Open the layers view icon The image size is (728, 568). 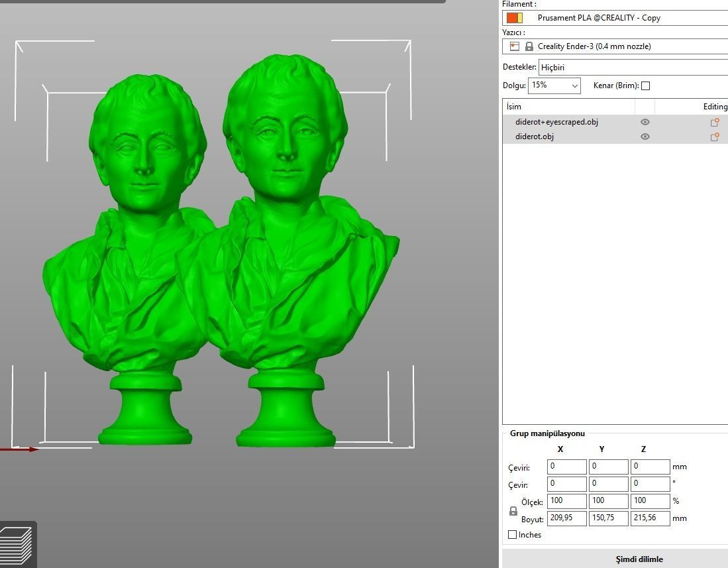click(x=17, y=545)
